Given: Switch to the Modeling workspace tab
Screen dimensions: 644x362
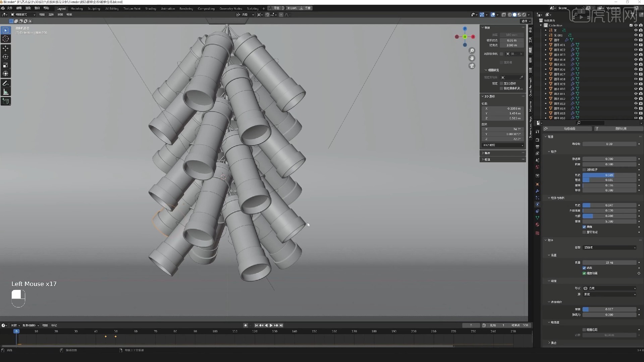Looking at the screenshot, I should click(77, 8).
